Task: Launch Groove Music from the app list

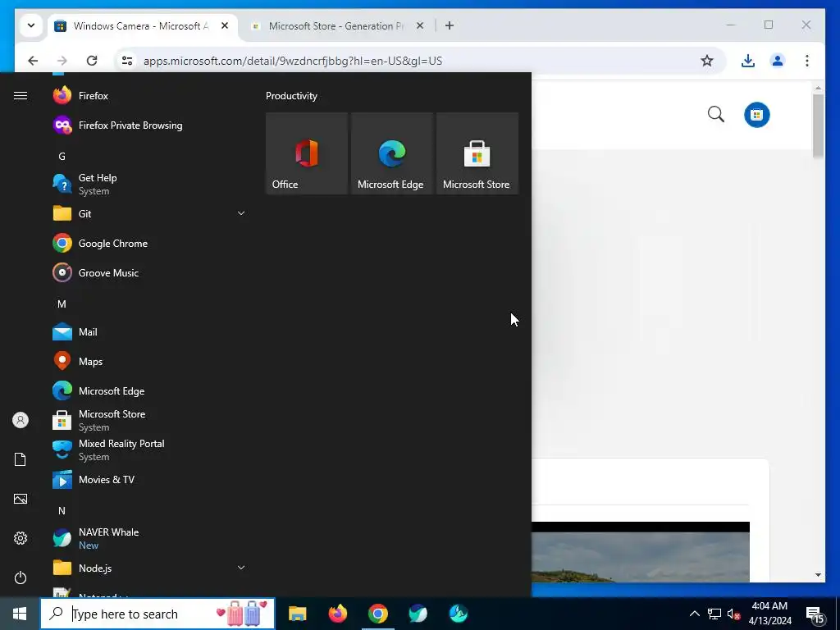Action: tap(149, 272)
